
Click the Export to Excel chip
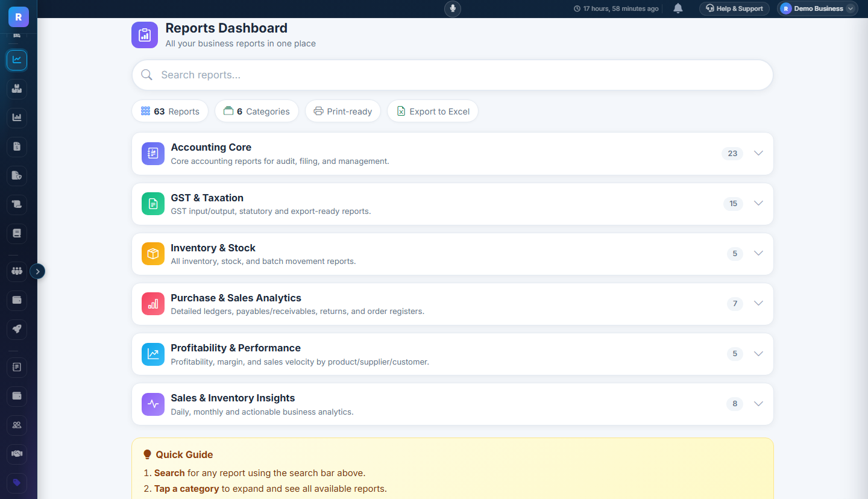click(x=433, y=111)
